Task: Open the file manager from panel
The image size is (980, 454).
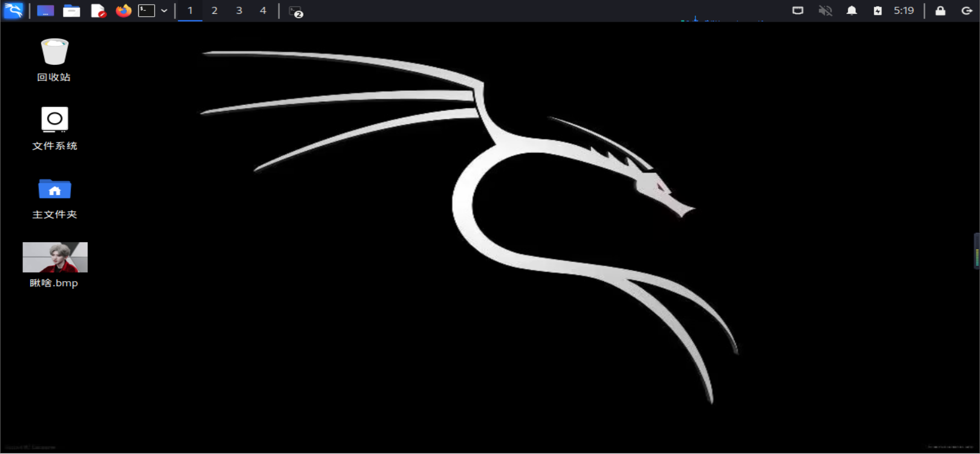Action: pos(71,11)
